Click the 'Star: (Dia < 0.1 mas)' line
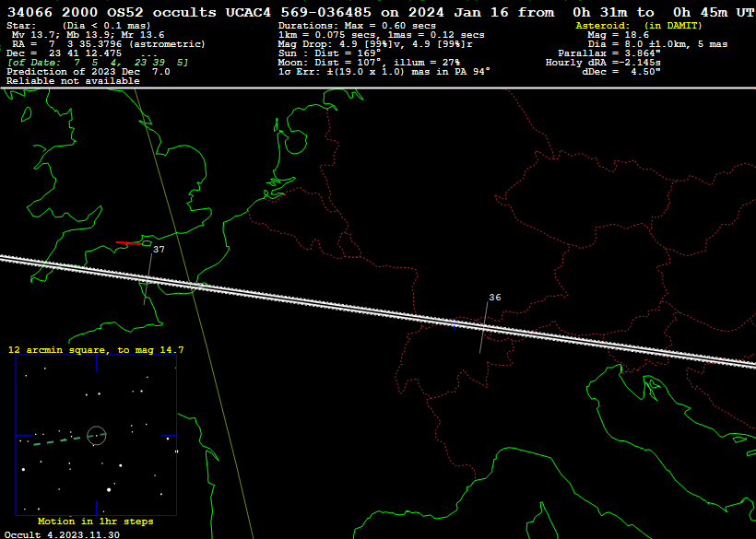 79,26
